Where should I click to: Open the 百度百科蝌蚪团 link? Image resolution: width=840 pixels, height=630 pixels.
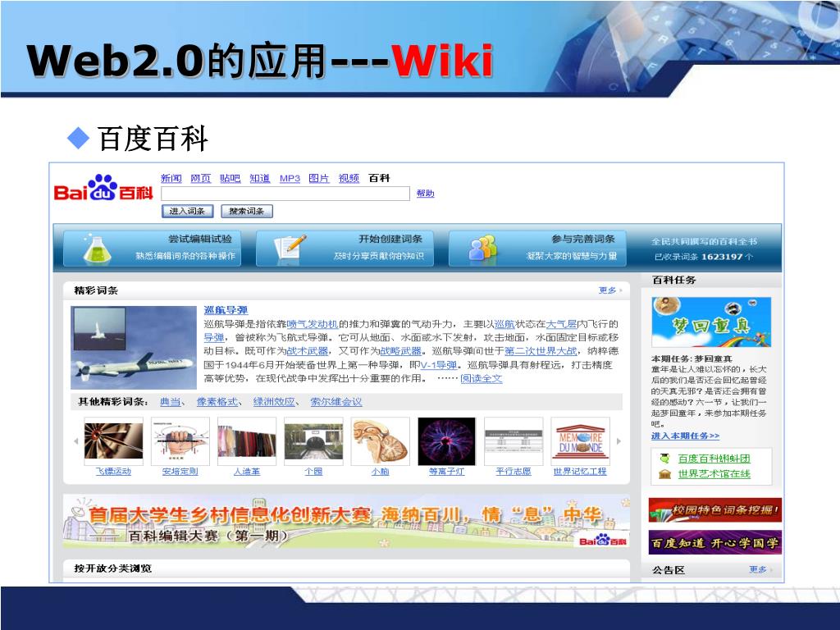click(714, 459)
